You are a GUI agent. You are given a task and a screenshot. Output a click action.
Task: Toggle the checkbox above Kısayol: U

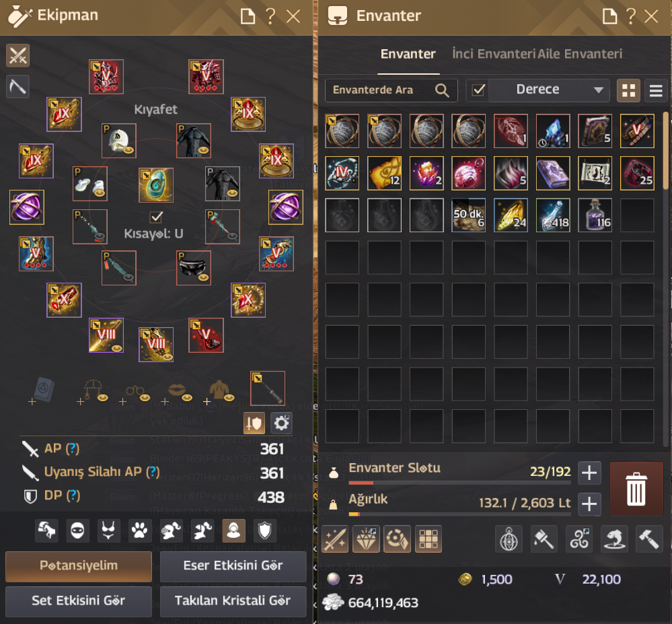click(x=157, y=217)
